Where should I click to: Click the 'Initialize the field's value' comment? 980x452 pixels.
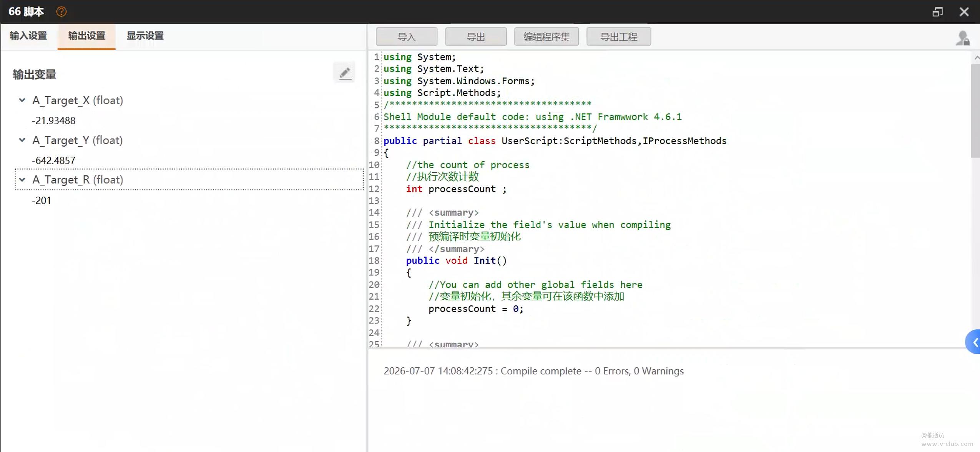[x=538, y=225]
